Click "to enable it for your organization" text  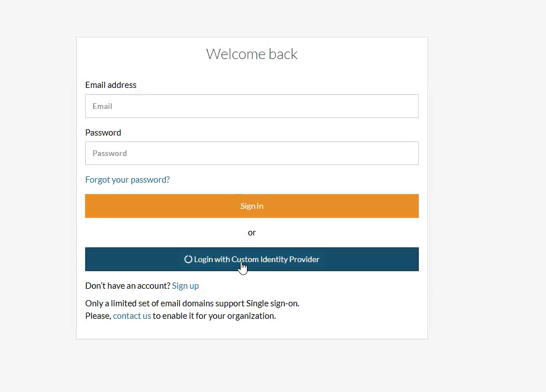(214, 316)
